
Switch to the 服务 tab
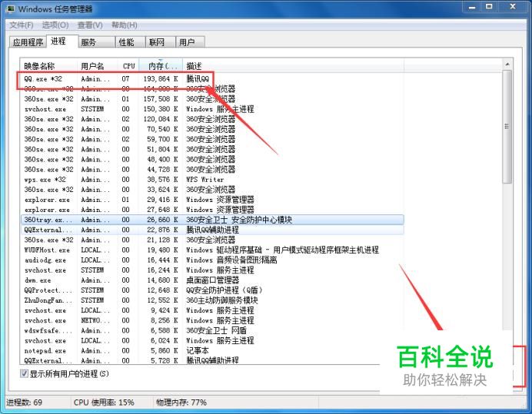pos(97,42)
